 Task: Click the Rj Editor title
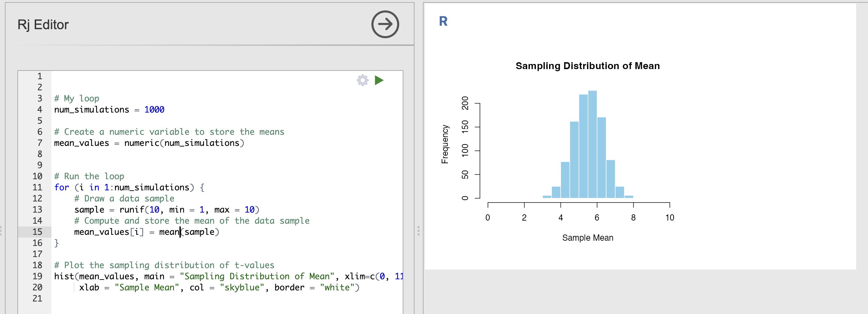[43, 25]
